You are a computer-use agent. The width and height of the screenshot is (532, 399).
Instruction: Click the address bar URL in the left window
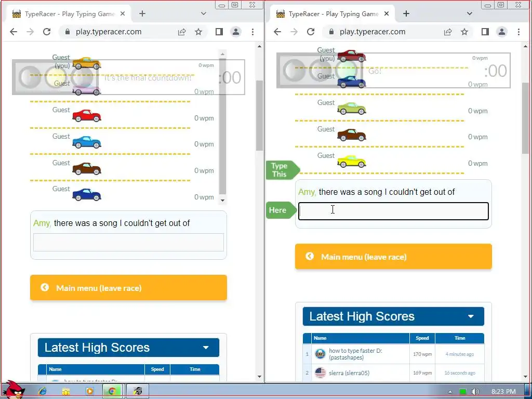tap(109, 32)
